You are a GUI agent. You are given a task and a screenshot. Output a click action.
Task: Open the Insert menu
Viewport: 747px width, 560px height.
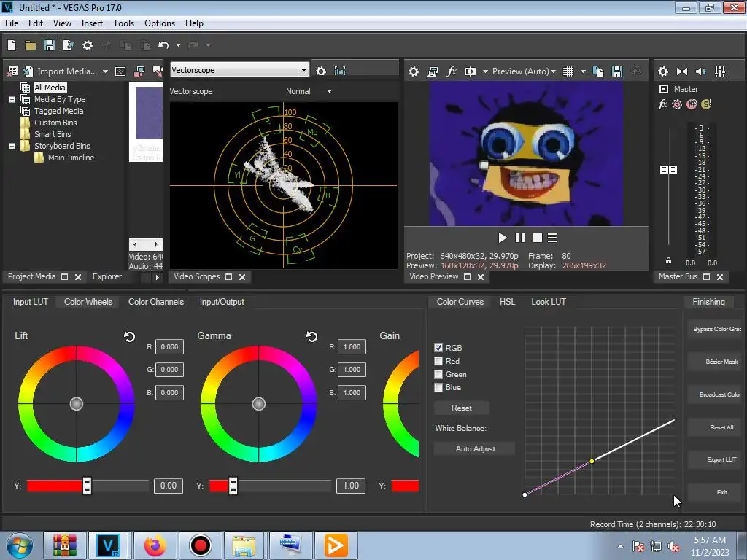point(92,23)
